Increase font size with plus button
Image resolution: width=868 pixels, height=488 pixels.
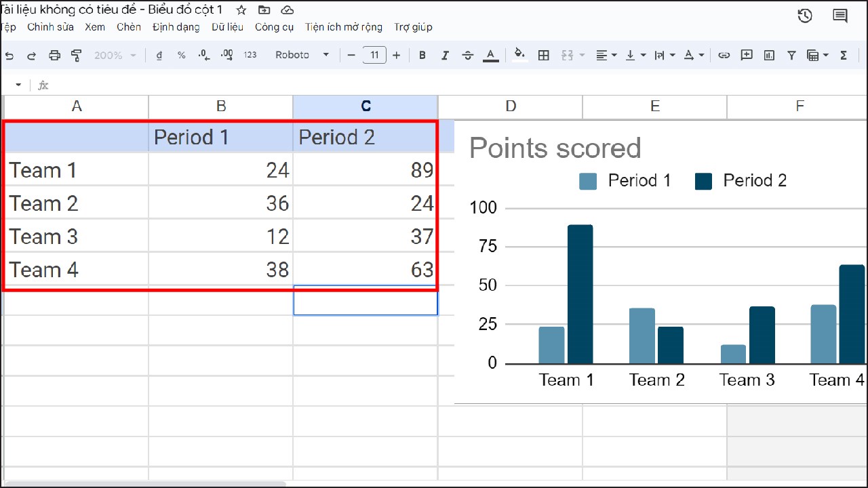(397, 56)
